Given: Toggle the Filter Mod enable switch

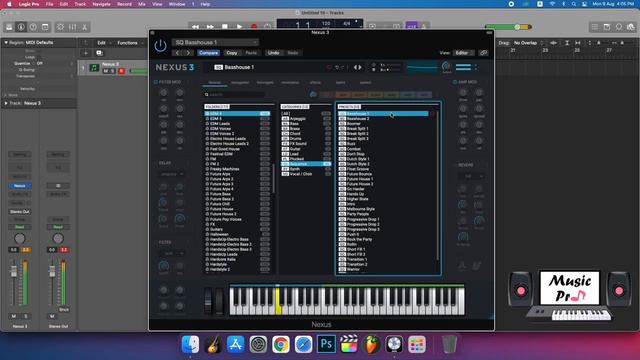Looking at the screenshot, I should click(x=156, y=82).
